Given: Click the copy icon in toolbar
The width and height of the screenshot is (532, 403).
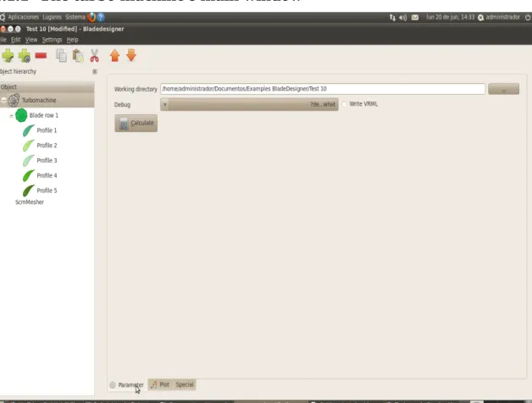Looking at the screenshot, I should pyautogui.click(x=61, y=56).
